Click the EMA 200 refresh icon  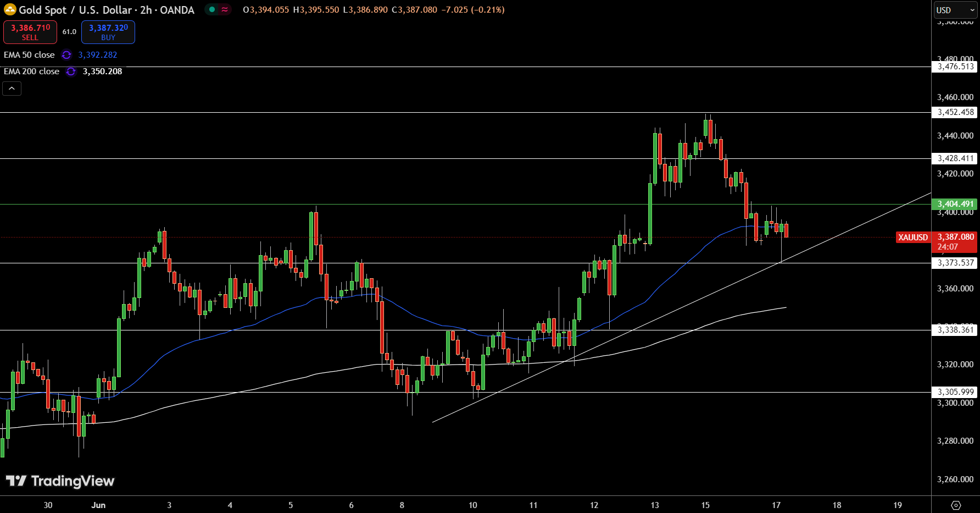coord(71,71)
